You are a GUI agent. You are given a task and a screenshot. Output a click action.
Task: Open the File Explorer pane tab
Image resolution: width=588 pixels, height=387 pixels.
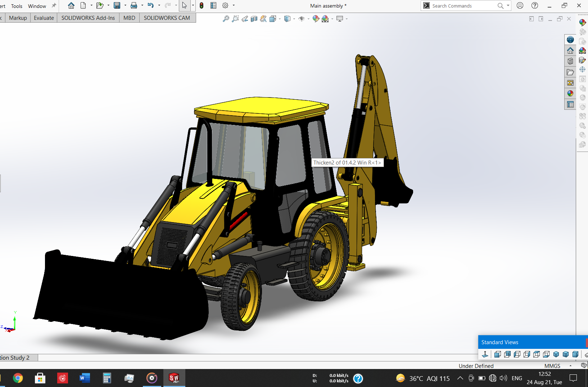[570, 72]
